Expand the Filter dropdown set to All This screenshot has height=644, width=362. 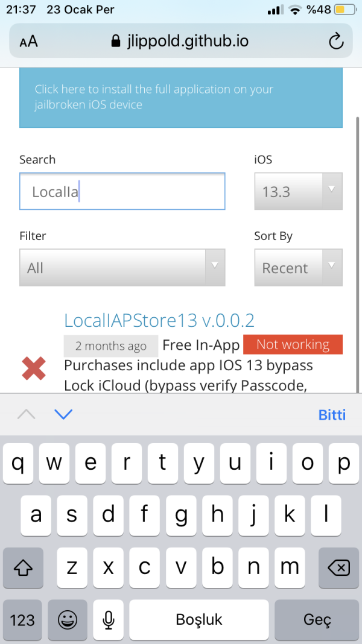click(x=122, y=268)
